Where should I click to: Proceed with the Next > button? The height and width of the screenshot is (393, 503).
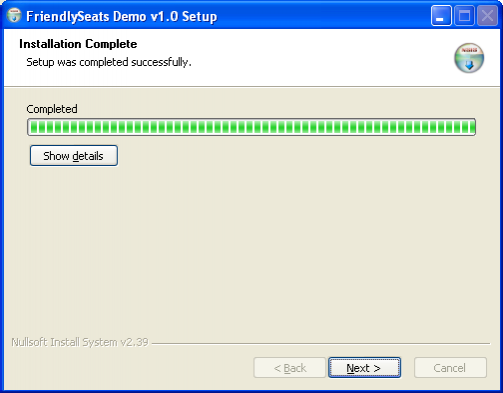(x=364, y=368)
